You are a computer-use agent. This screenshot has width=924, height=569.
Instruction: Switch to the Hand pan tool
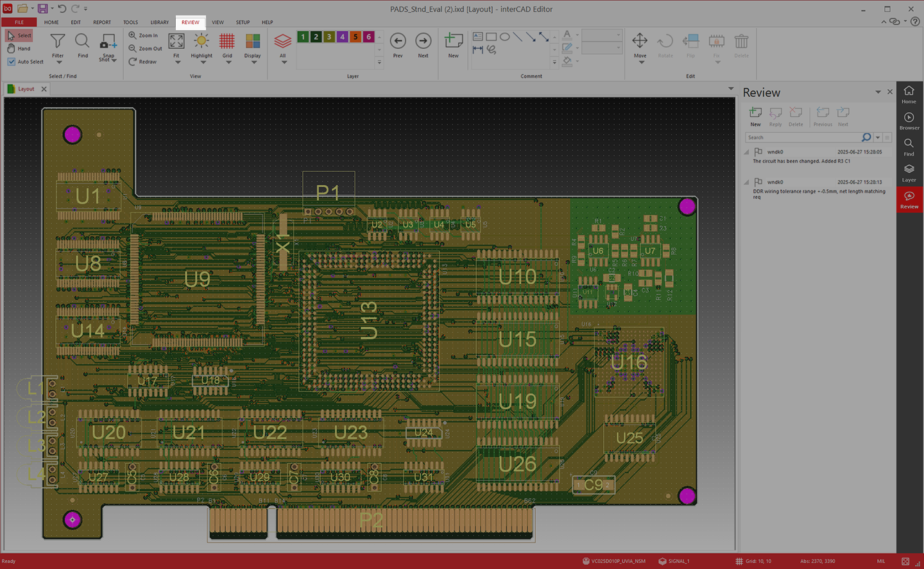pos(19,49)
